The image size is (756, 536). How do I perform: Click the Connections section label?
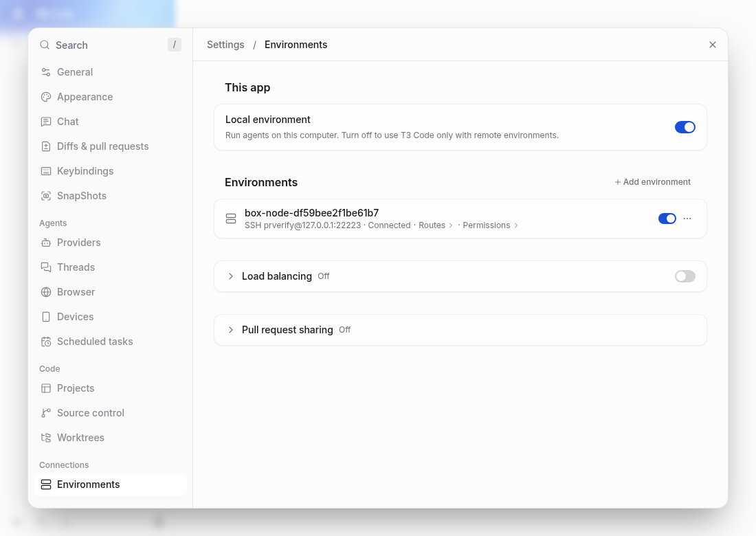pos(64,465)
